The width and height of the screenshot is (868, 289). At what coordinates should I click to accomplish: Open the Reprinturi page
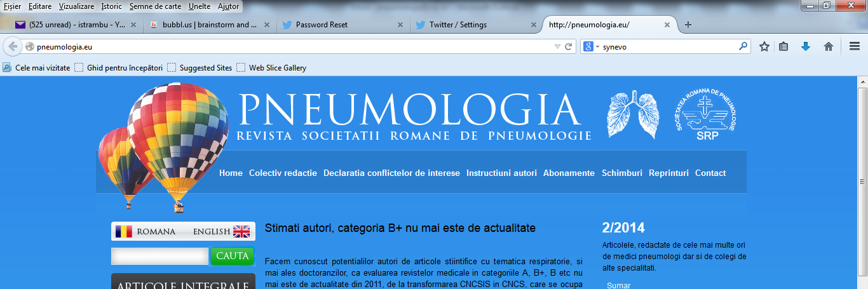coord(668,173)
